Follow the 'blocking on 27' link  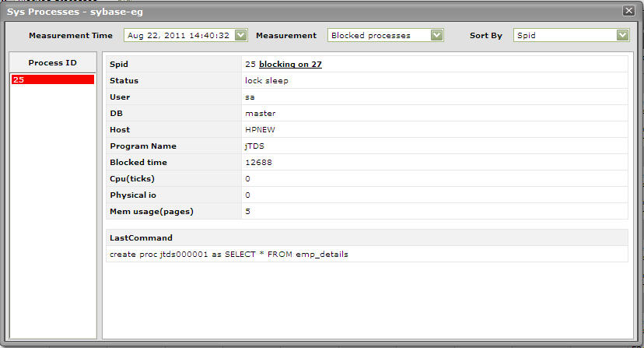click(290, 64)
